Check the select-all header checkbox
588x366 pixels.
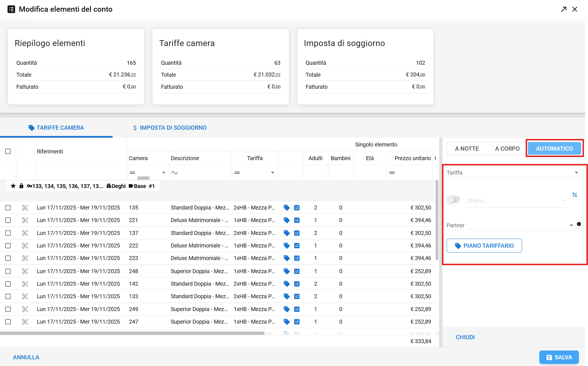[8, 151]
